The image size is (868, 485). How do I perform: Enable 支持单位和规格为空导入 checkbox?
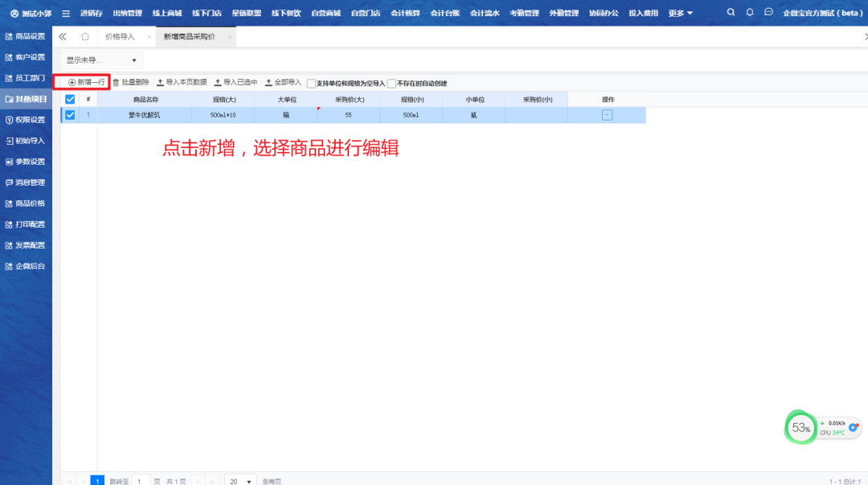click(311, 83)
